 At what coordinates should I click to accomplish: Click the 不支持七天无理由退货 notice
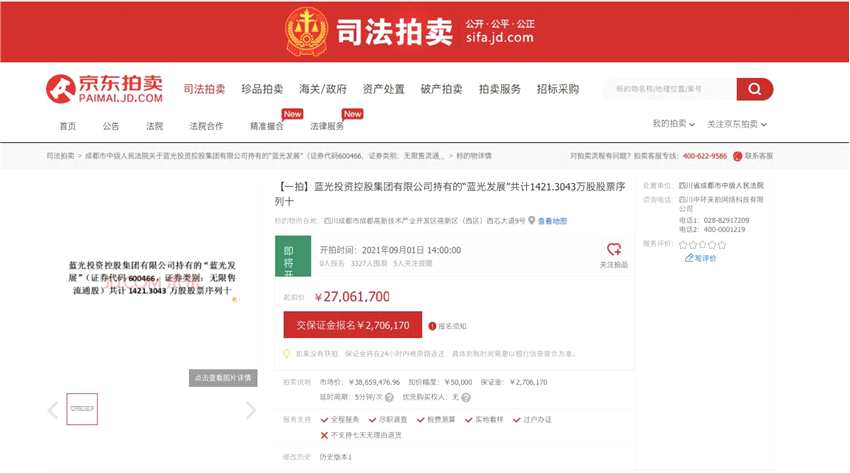tap(361, 435)
